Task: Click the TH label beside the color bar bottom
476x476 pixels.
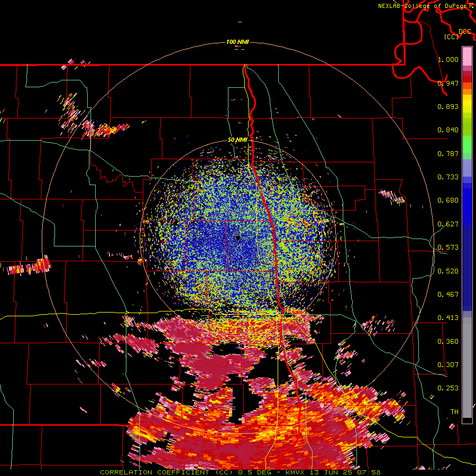Action: click(x=454, y=412)
